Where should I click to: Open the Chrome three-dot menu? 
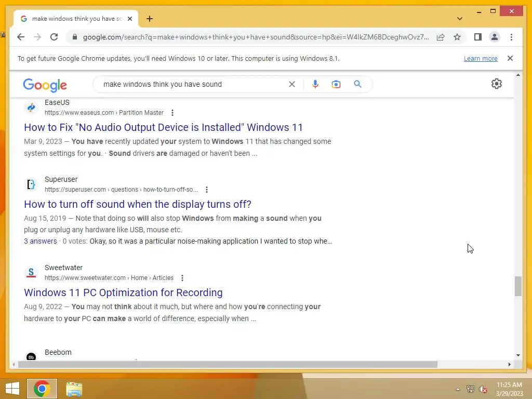[x=511, y=37]
